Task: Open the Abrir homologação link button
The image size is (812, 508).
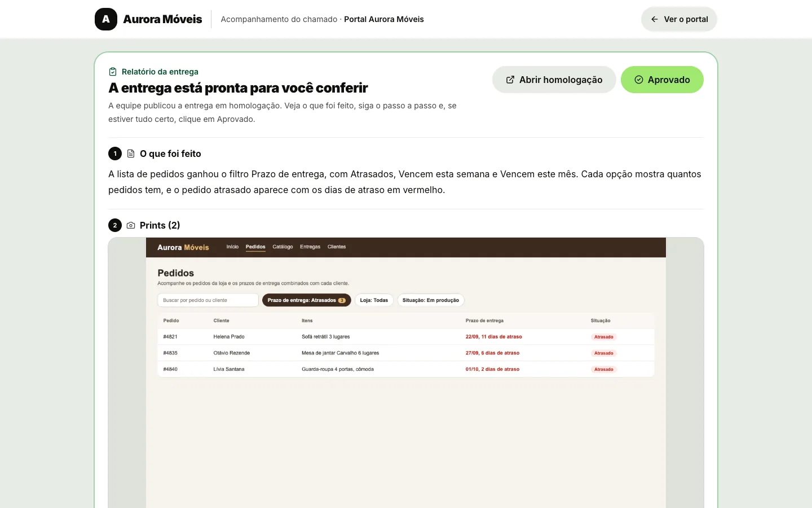Action: coord(554,80)
